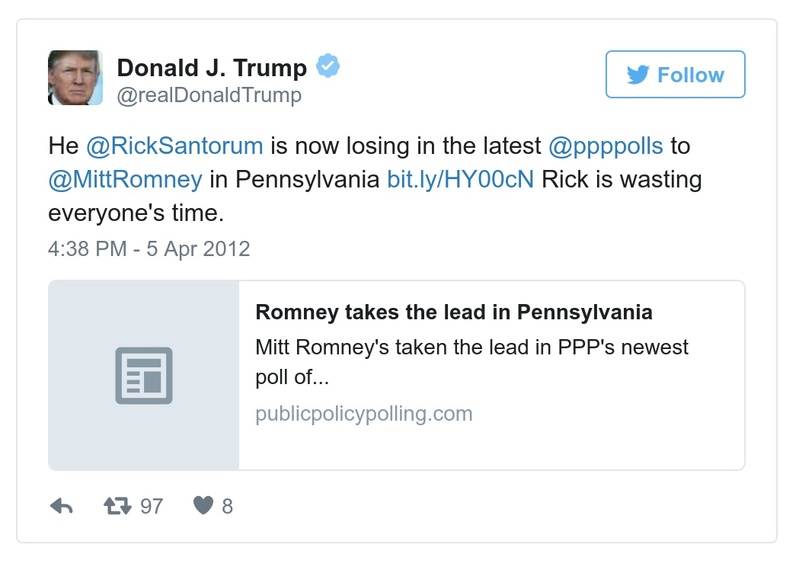799x567 pixels.
Task: Click the card description about PPP's newest poll
Action: 472,363
